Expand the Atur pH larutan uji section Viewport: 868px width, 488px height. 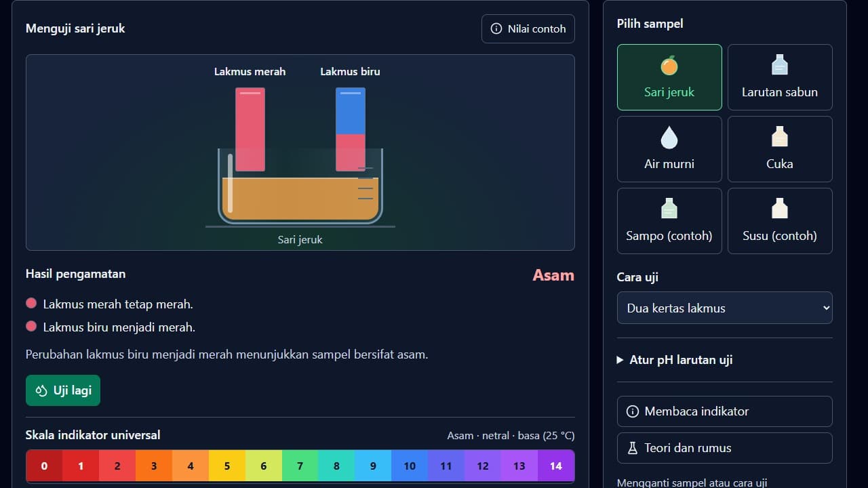(x=675, y=360)
